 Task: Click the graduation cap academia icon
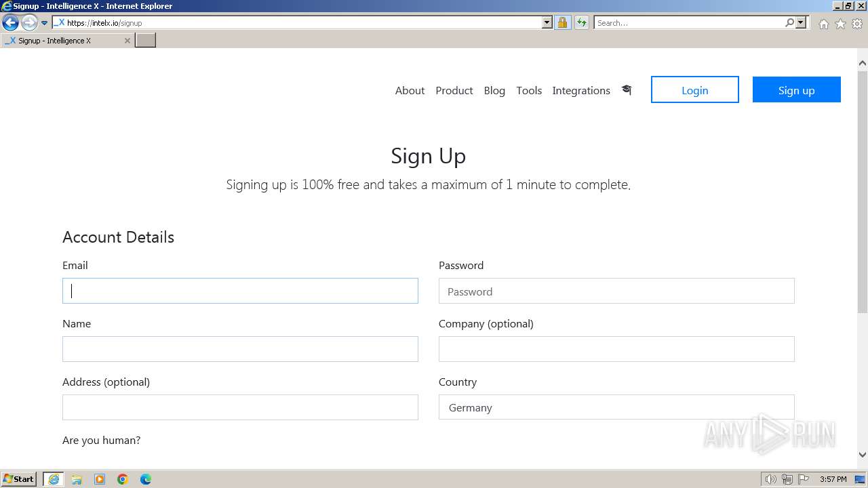click(x=627, y=89)
